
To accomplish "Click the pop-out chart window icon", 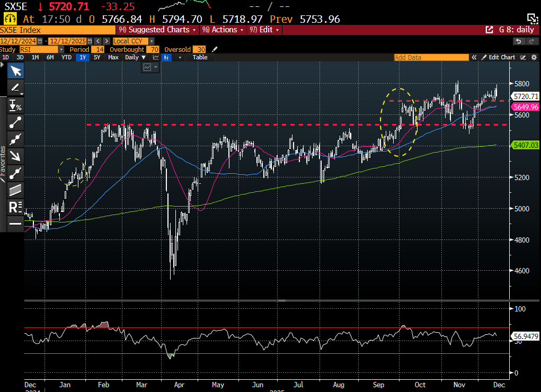I will pos(489,30).
